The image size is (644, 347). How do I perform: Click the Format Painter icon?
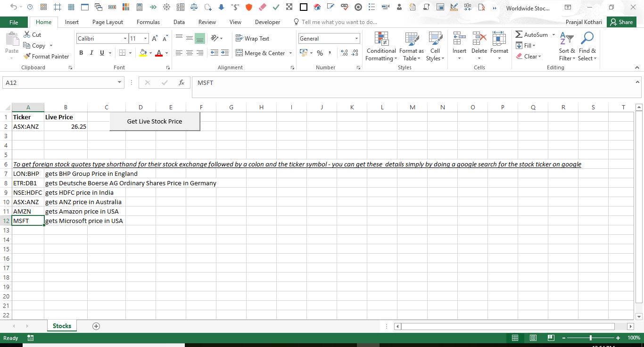[x=27, y=57]
